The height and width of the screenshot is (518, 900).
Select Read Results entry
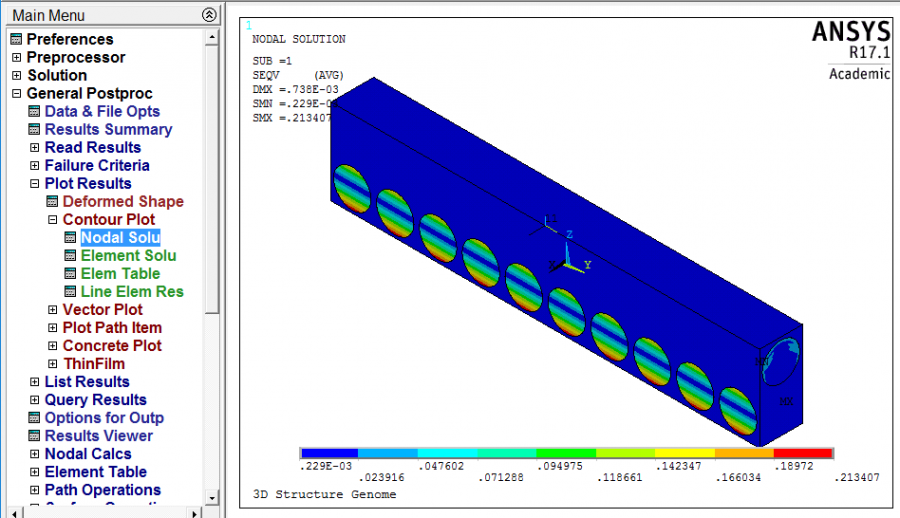(x=93, y=148)
